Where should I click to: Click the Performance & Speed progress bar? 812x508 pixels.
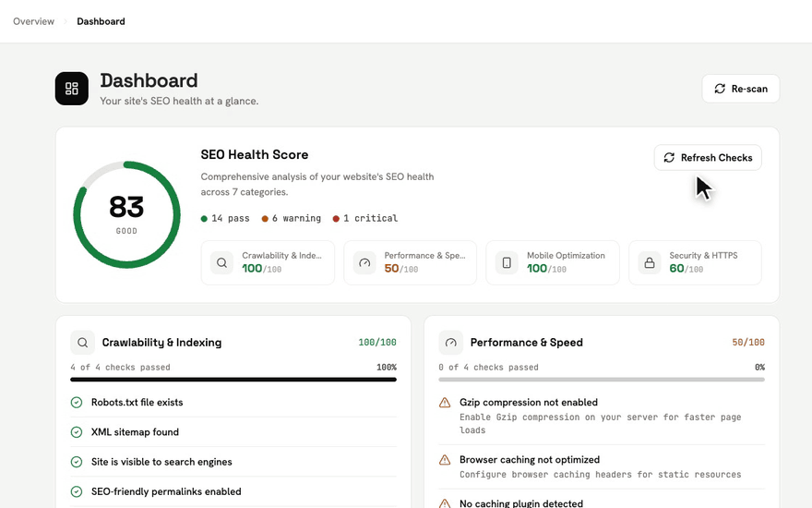coord(602,380)
